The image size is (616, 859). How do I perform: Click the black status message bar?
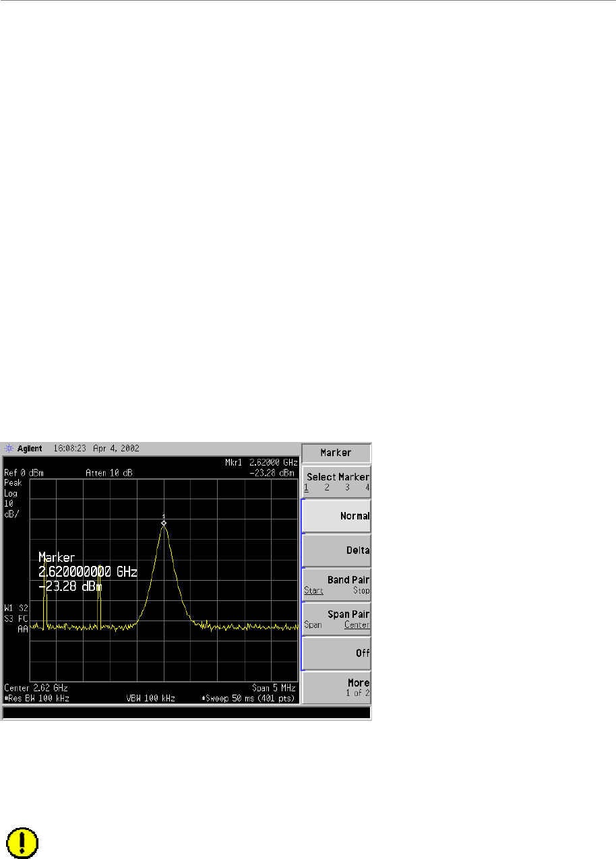click(x=187, y=712)
